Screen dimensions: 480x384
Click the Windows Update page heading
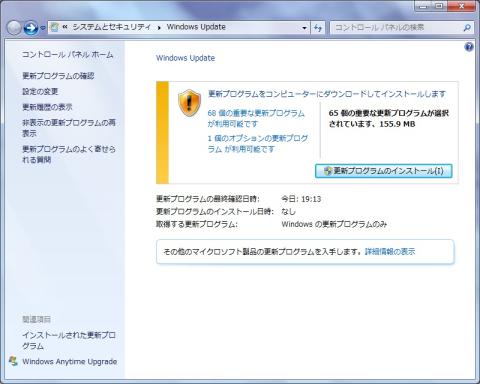(x=185, y=58)
